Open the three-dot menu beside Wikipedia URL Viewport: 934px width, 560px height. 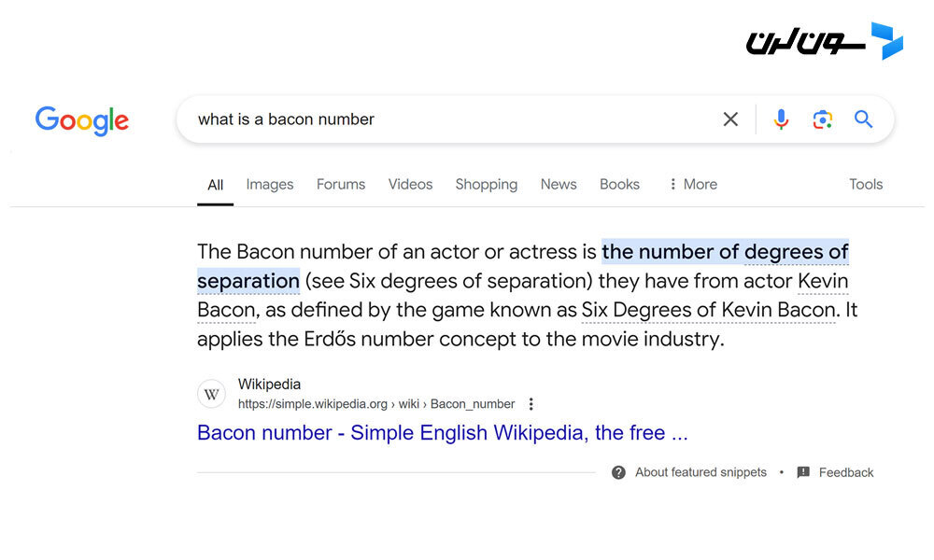[531, 404]
